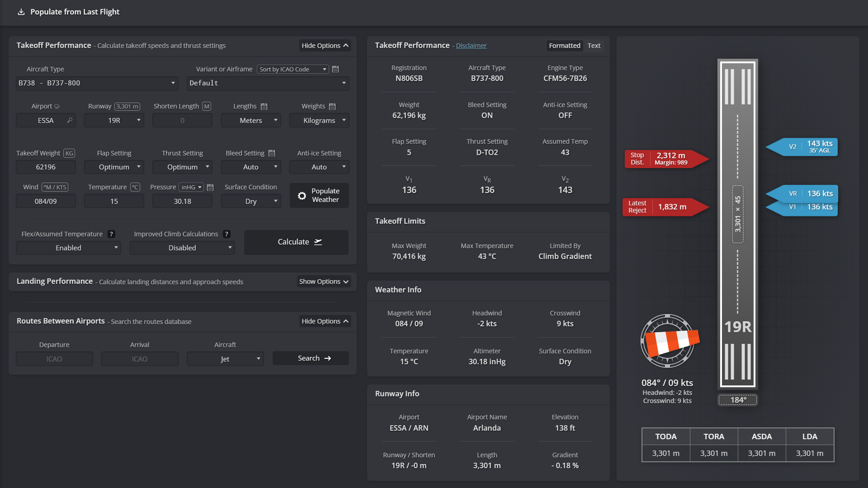
Task: Click the wind compass windsock indicator
Action: 668,341
